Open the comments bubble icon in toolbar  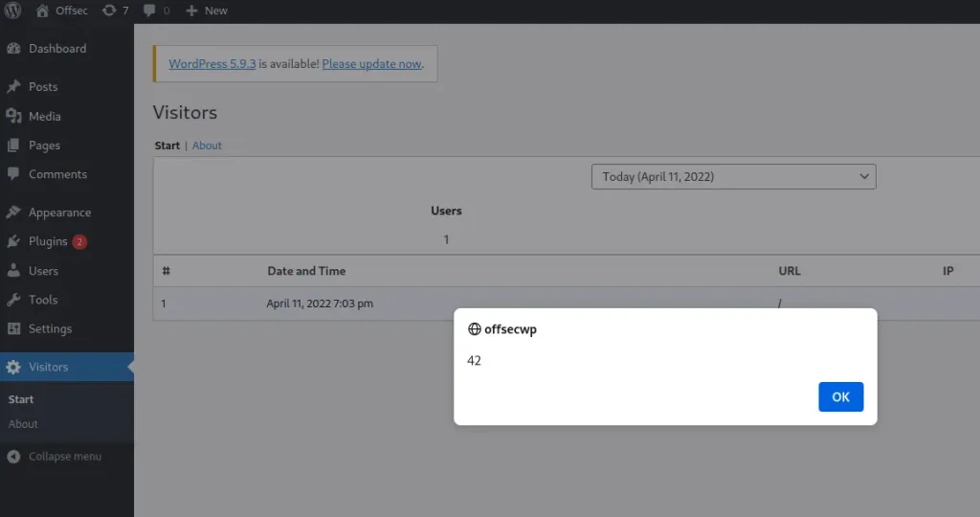pos(149,11)
